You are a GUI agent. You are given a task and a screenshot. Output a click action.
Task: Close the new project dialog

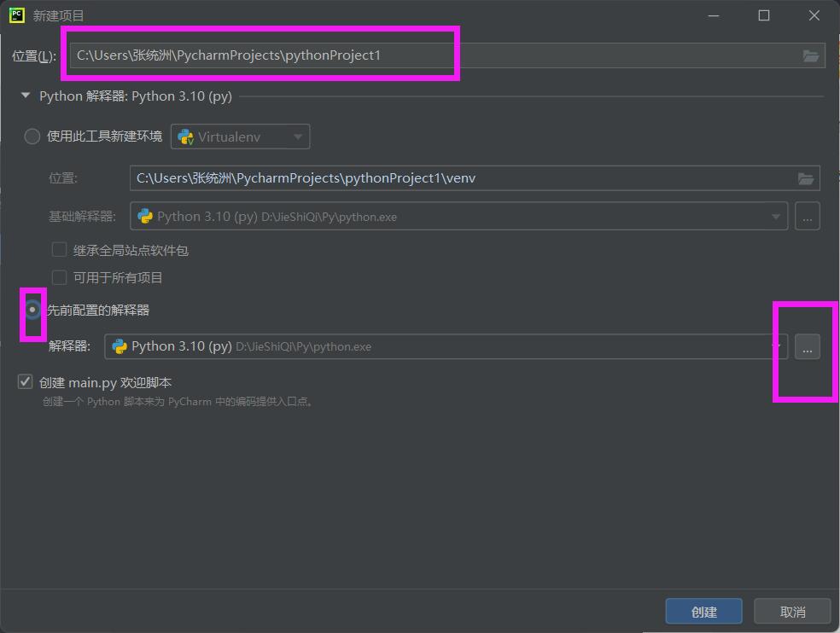[814, 15]
